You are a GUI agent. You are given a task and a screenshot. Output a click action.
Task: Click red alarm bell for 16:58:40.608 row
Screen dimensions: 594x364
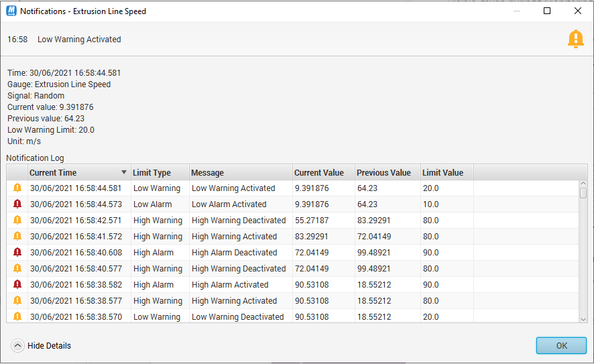(x=17, y=253)
